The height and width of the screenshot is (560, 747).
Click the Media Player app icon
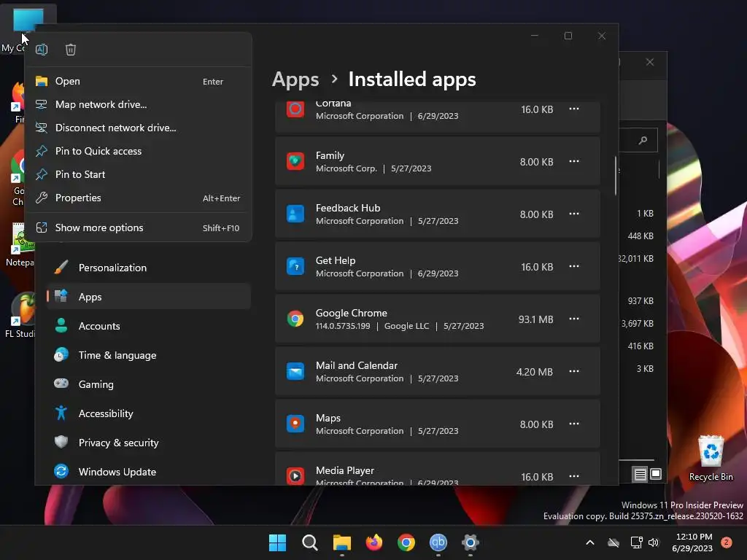coord(295,476)
